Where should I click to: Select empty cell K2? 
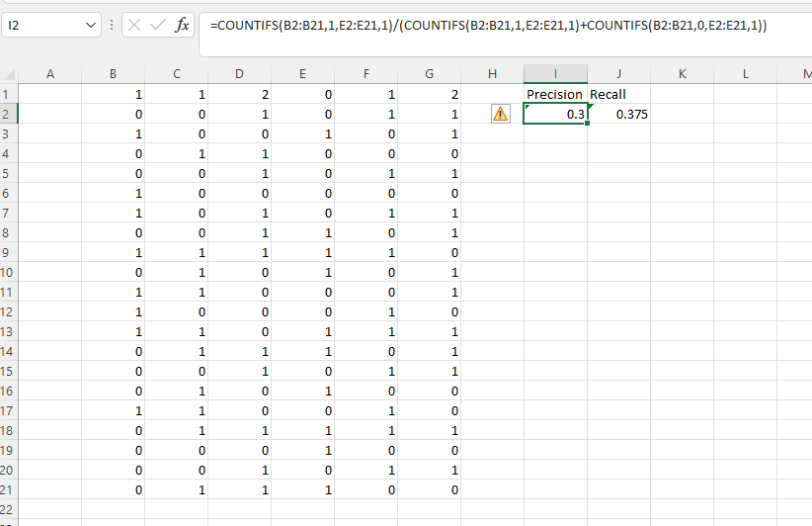pos(682,114)
